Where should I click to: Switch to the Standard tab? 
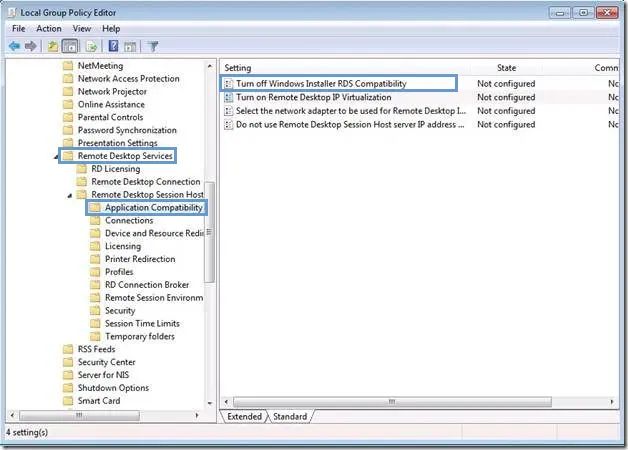pos(290,416)
